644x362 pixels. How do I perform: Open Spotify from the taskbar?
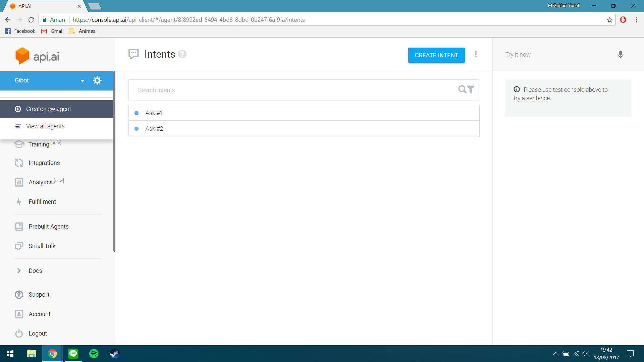94,354
